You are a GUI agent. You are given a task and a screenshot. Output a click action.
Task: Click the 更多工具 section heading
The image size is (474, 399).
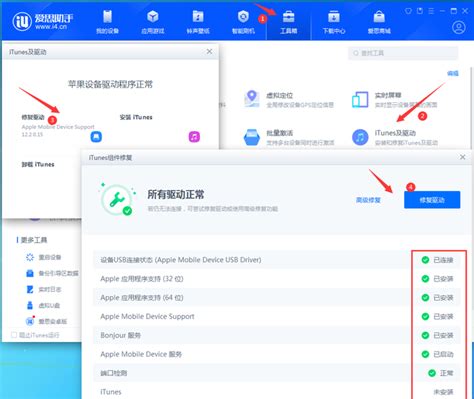34,240
